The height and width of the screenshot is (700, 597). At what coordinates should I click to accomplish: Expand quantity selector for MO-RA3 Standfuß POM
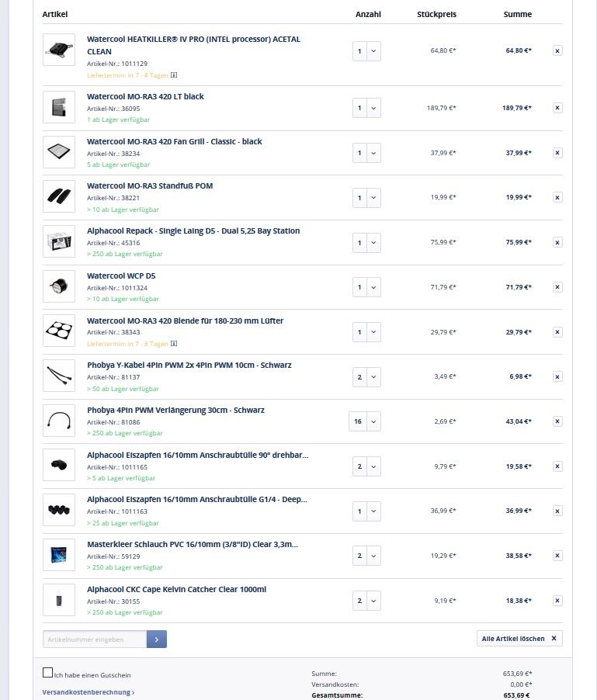(366, 198)
